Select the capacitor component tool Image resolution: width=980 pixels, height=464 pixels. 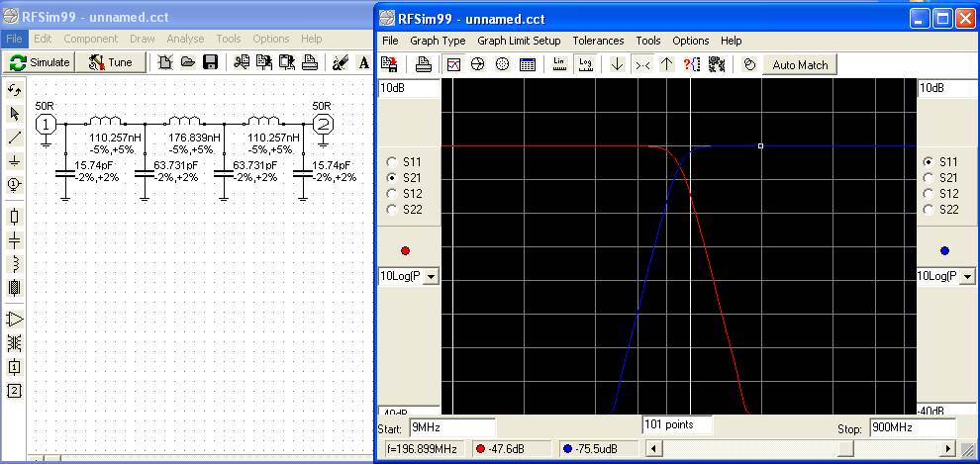pyautogui.click(x=14, y=239)
